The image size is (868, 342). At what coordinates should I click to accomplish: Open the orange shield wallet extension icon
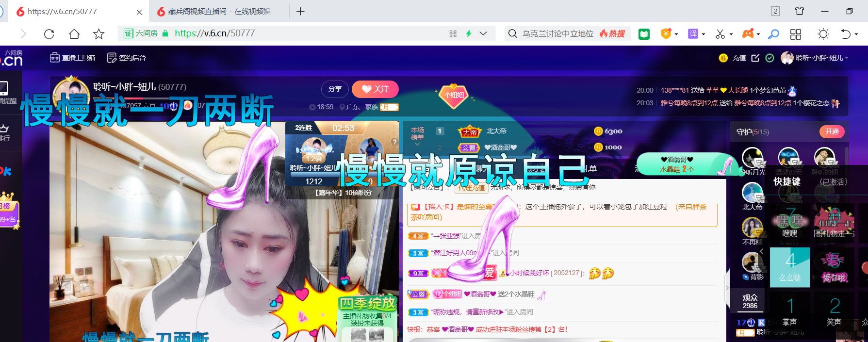point(666,33)
